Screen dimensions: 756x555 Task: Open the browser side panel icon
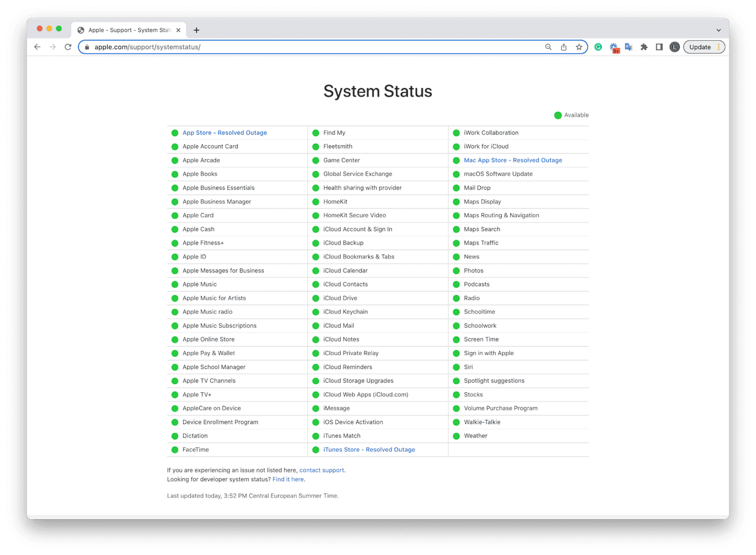point(659,47)
